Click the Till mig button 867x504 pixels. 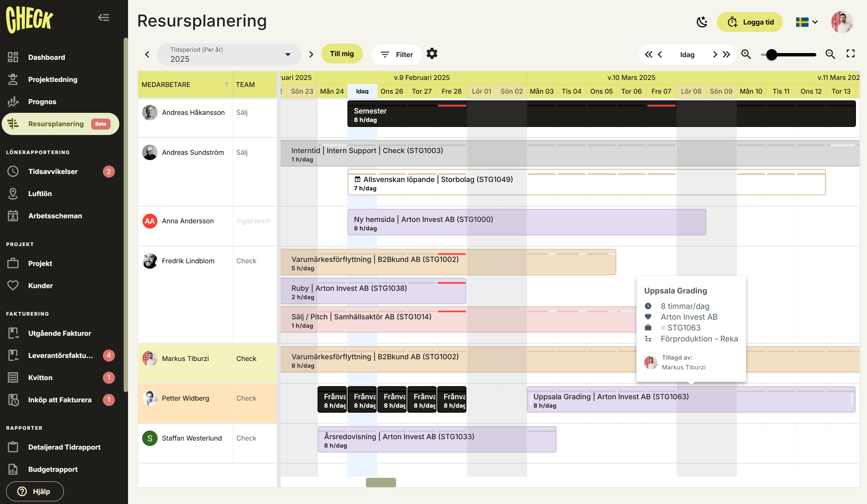click(x=342, y=54)
